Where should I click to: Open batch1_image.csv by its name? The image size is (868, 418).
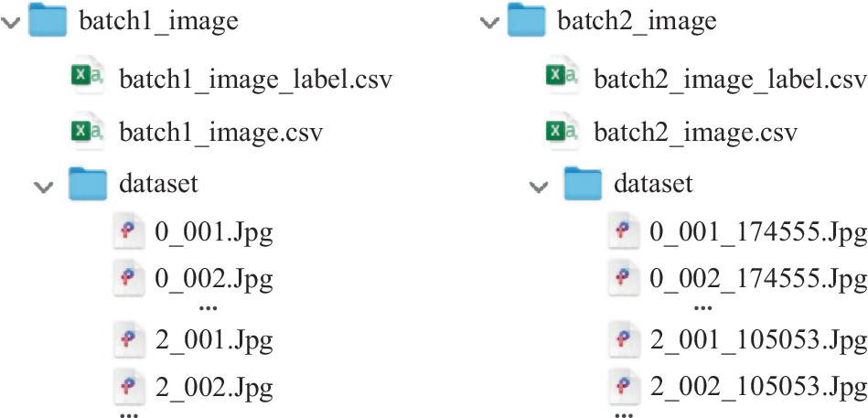(220, 133)
